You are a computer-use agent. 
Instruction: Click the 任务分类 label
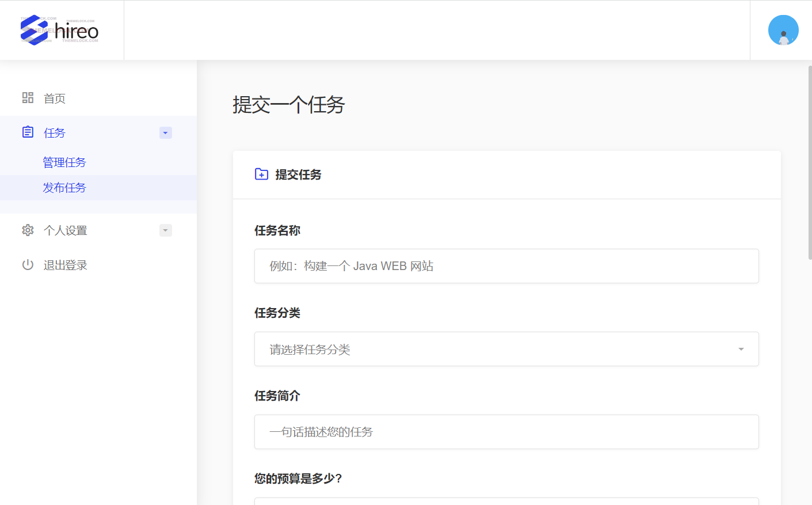(x=277, y=313)
